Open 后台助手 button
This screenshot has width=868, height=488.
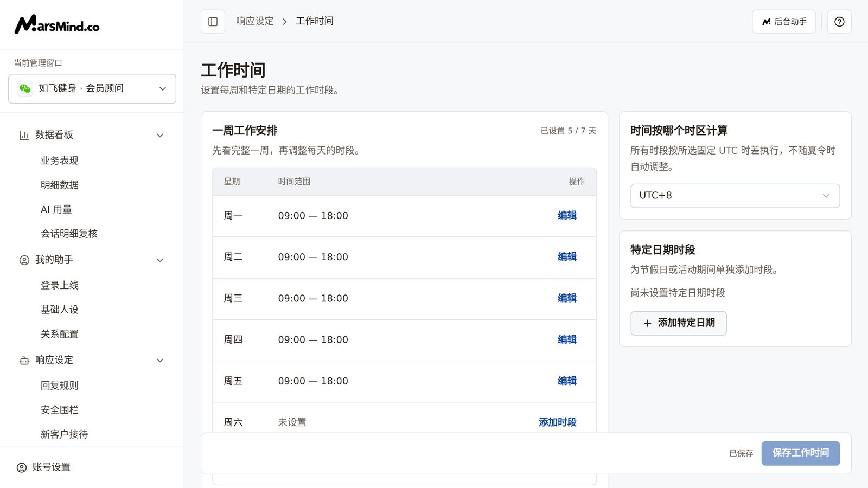(x=783, y=22)
